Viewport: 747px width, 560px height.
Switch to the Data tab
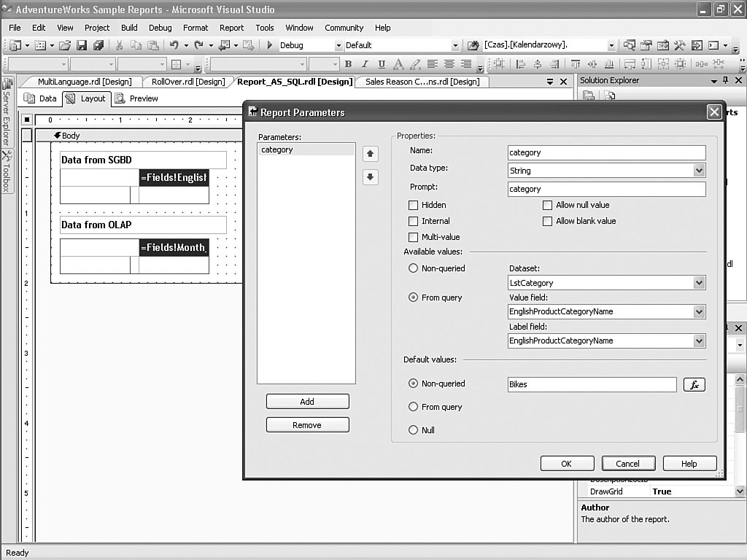point(41,98)
